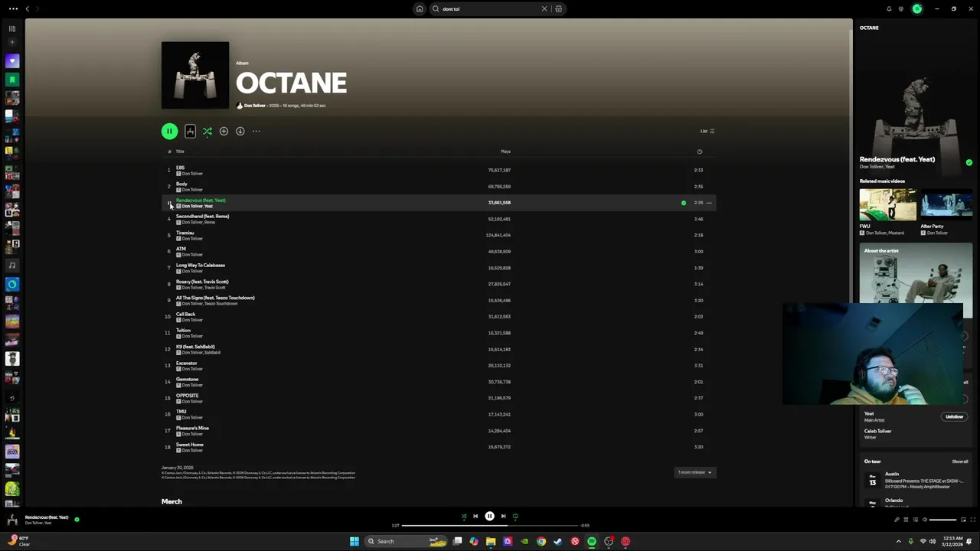Open the List view options dropdown
Viewport: 980px width, 551px height.
click(707, 131)
